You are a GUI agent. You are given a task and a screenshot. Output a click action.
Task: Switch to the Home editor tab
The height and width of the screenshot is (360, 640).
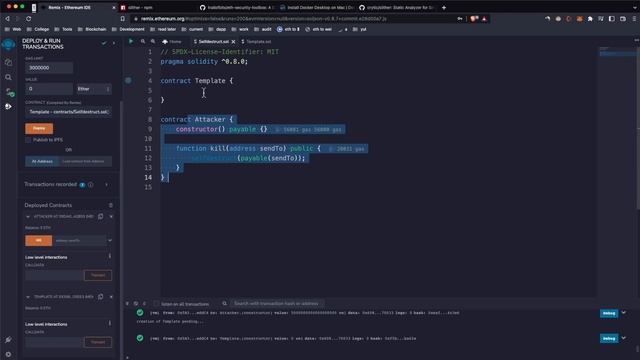pos(172,42)
